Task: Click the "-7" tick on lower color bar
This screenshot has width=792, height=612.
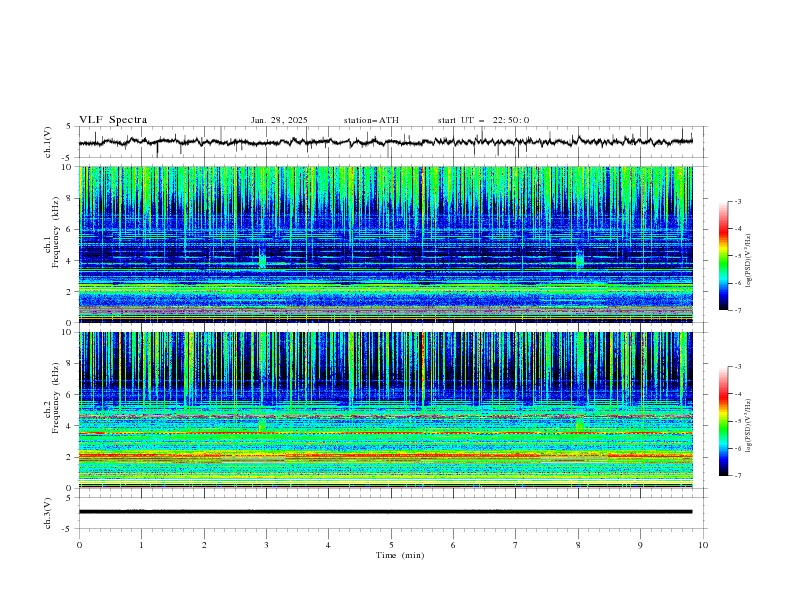Action: pyautogui.click(x=737, y=476)
